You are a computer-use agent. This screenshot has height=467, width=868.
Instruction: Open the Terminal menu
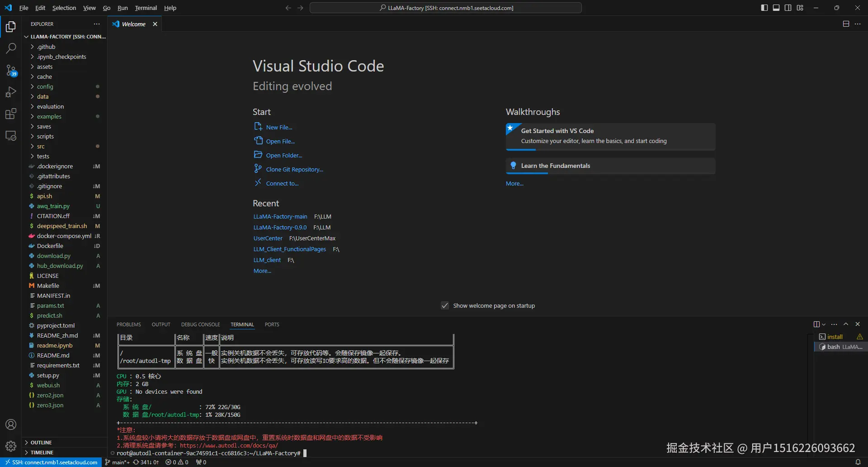point(146,8)
